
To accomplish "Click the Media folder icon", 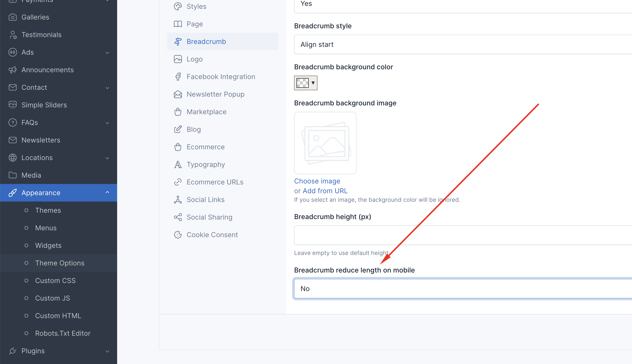I will click(x=12, y=175).
